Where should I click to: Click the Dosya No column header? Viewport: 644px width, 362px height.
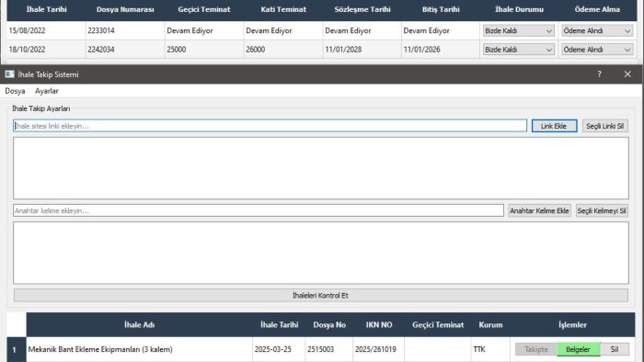329,324
